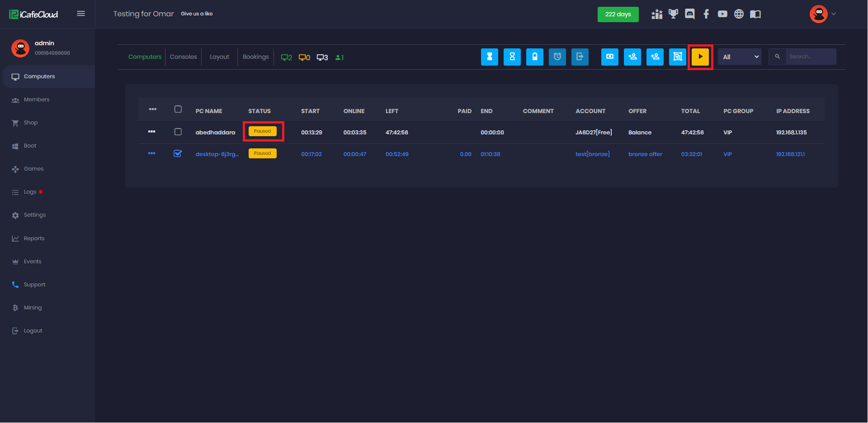
Task: Click the green 222 days button
Action: tap(618, 14)
